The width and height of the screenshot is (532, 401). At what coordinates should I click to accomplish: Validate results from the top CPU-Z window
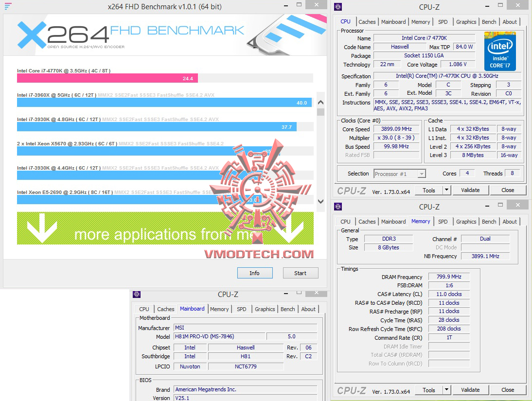click(470, 190)
